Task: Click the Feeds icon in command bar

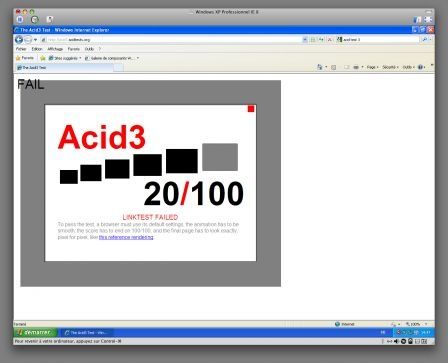Action: coord(333,67)
